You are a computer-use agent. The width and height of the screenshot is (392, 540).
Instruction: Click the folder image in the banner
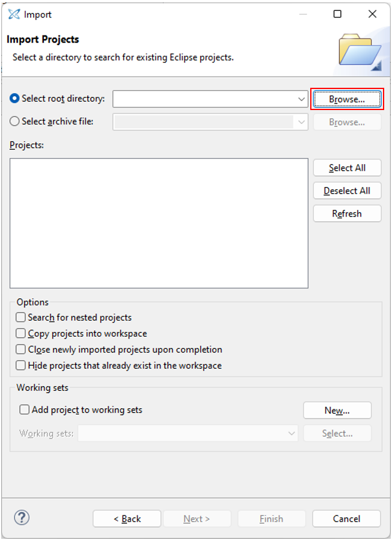point(359,52)
